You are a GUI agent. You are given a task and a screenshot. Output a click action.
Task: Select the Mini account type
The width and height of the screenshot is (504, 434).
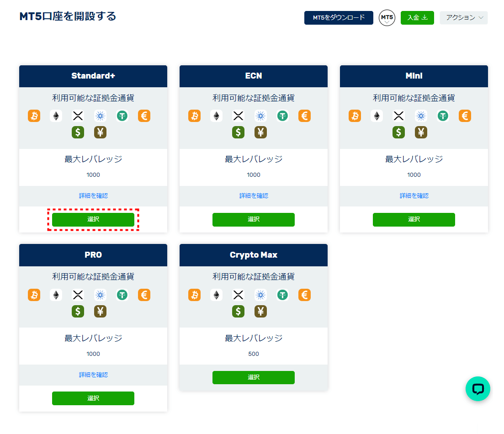tap(414, 220)
